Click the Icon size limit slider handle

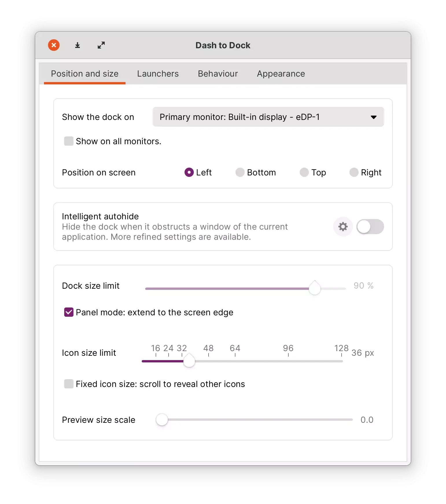point(189,361)
